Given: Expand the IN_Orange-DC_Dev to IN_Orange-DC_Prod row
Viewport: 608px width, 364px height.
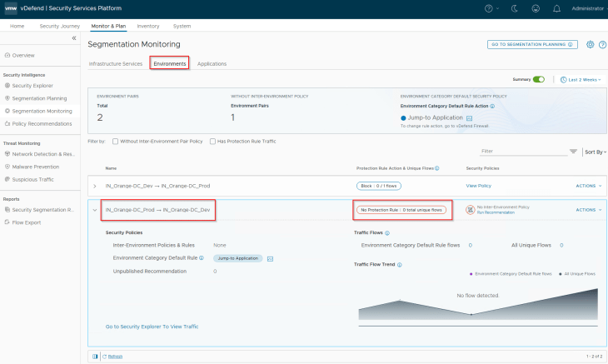Looking at the screenshot, I should 95,186.
